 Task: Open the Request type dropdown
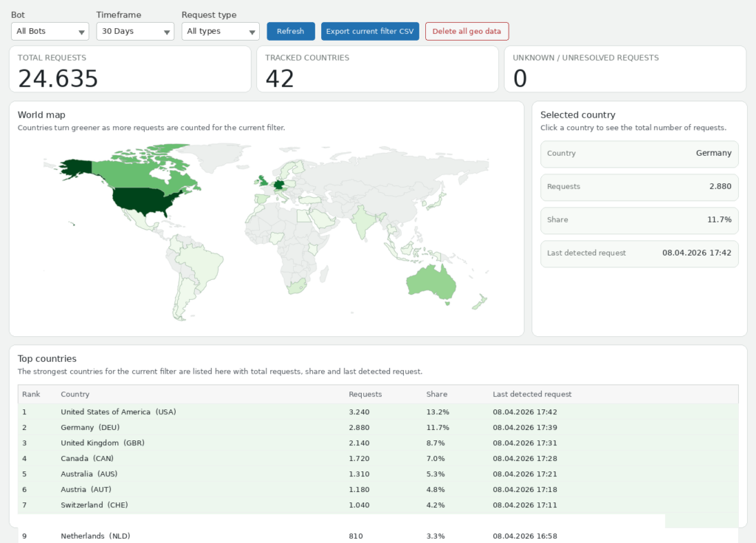[220, 31]
